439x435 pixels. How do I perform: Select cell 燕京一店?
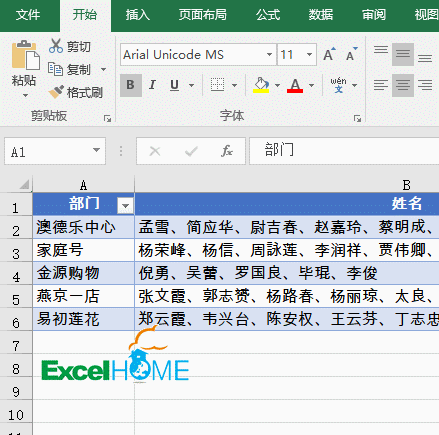(x=83, y=296)
